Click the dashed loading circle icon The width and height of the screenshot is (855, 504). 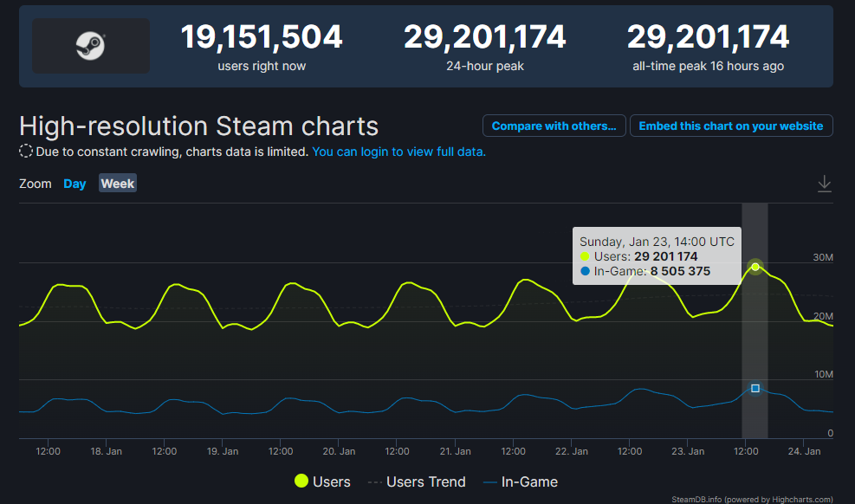coord(26,151)
